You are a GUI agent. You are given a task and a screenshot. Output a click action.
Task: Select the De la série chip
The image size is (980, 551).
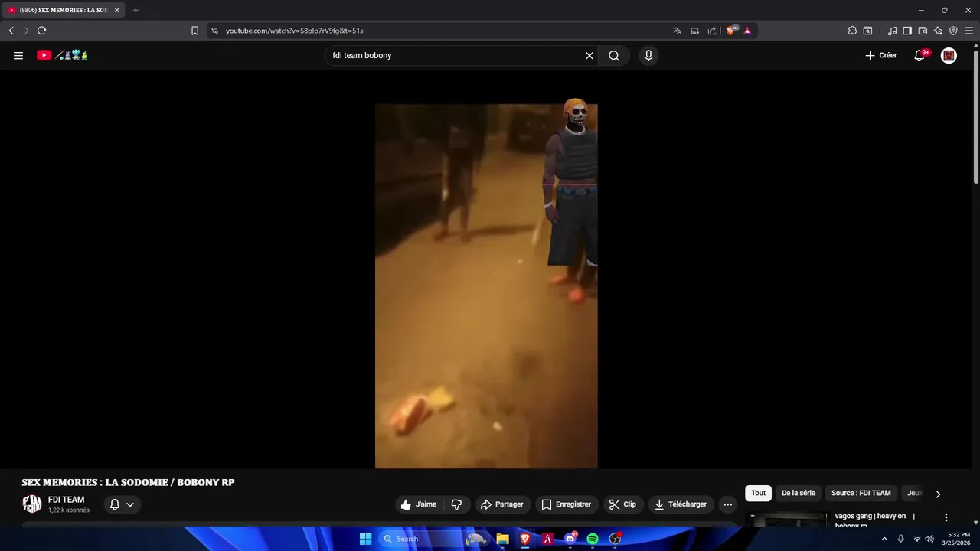[799, 494]
